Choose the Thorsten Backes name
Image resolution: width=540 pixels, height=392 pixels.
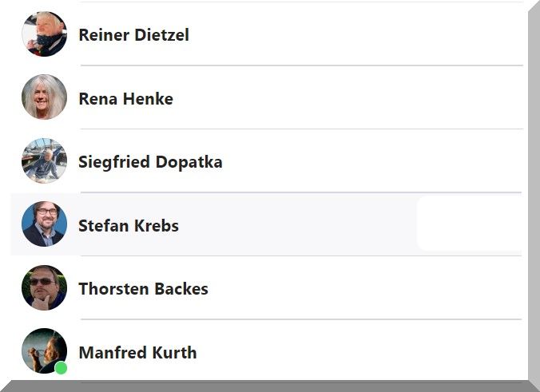tap(143, 289)
